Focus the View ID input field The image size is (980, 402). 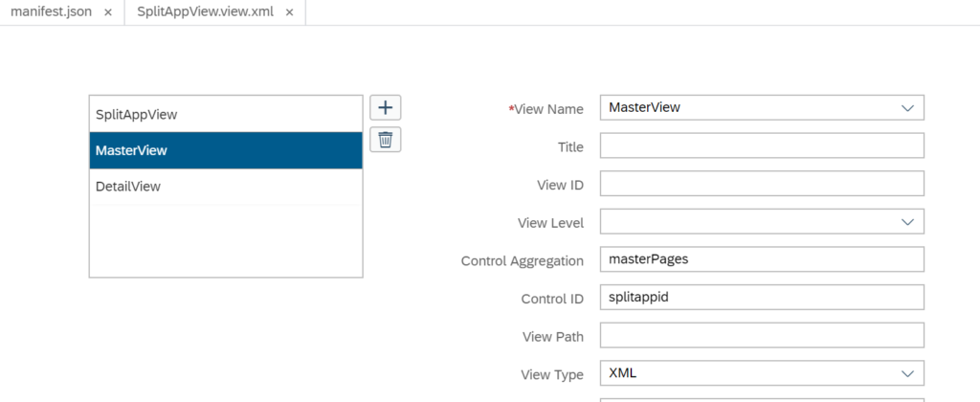(x=762, y=184)
